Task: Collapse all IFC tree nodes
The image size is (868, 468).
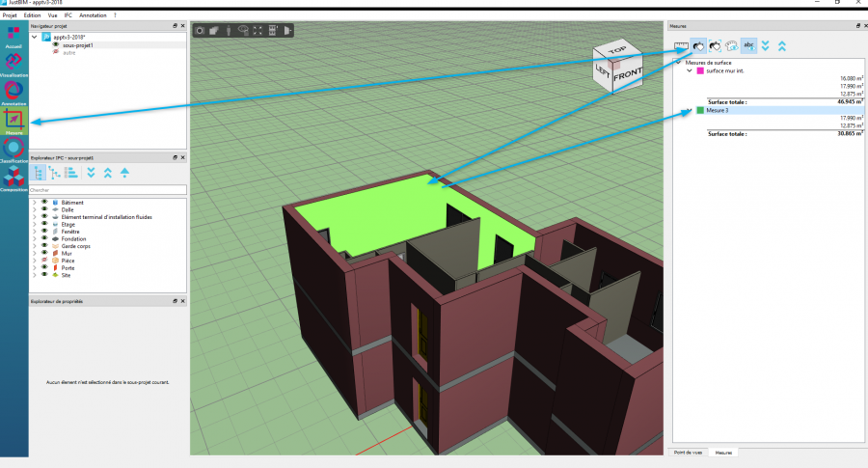Action: pyautogui.click(x=107, y=173)
